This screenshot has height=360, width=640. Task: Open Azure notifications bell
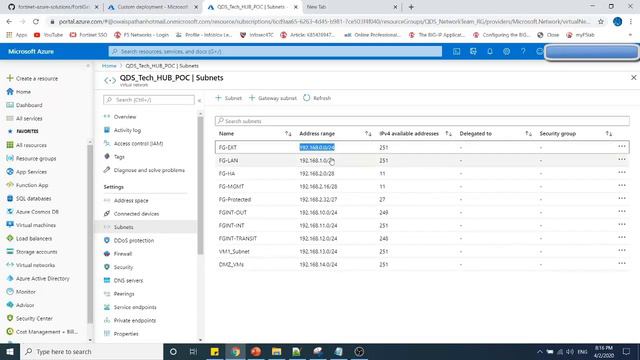tap(490, 51)
